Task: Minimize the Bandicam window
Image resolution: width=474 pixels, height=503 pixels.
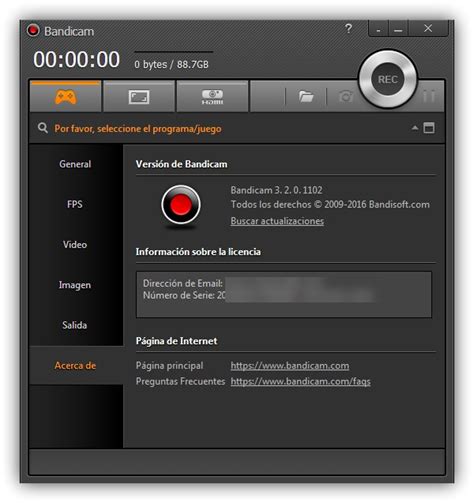Action: click(398, 29)
